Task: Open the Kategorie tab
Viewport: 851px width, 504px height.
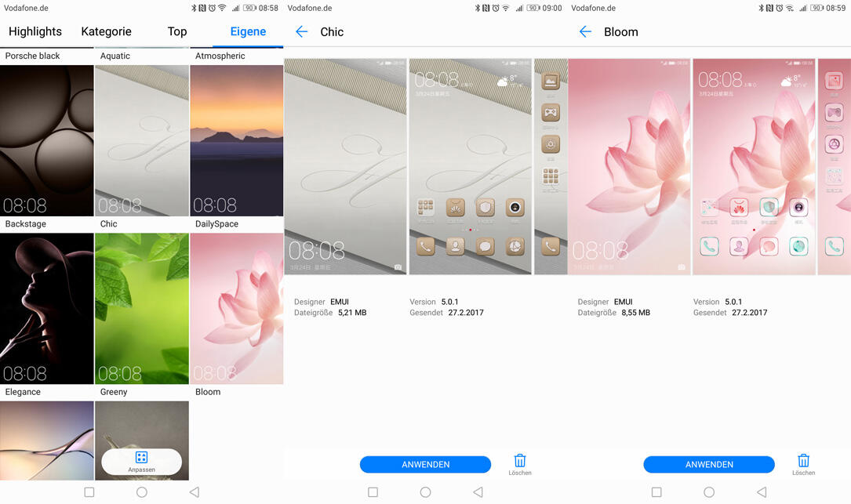Action: coord(106,32)
